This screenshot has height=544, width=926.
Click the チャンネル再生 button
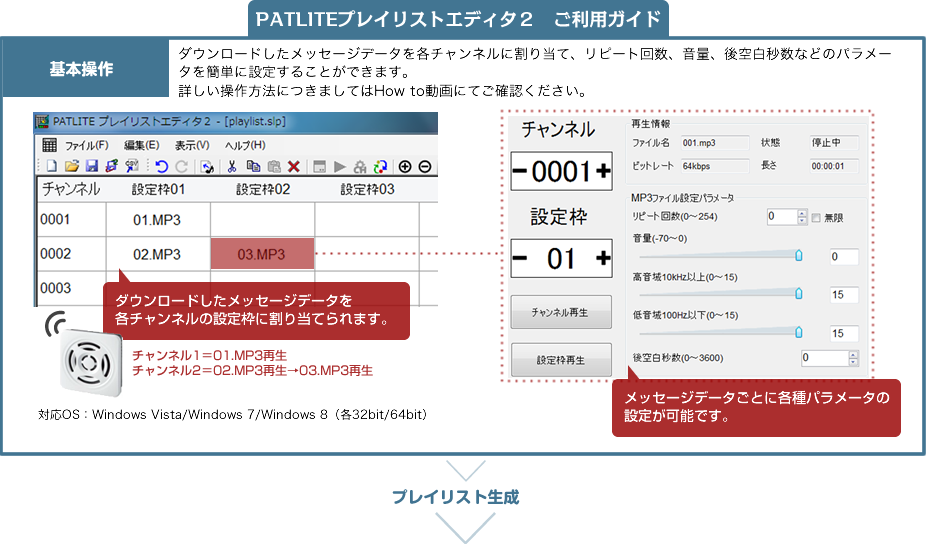(x=561, y=312)
